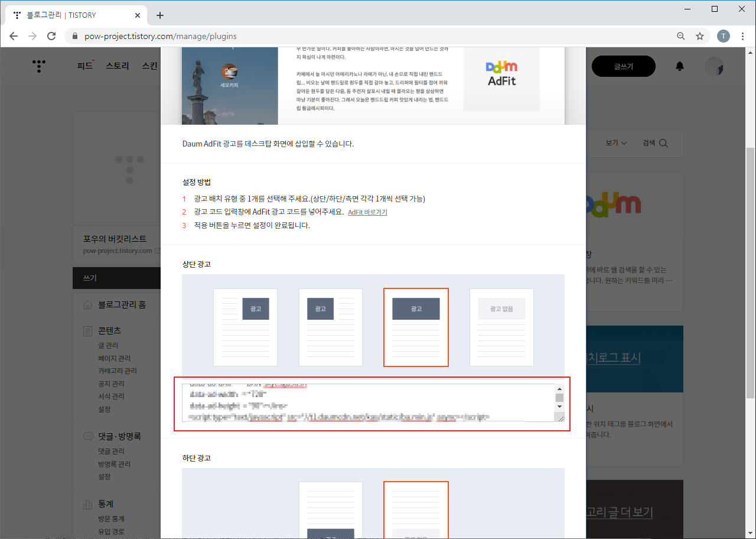Viewport: 756px width, 539px height.
Task: Select the highlighted bottom-ad 광고 없음 option
Action: pyautogui.click(x=416, y=510)
